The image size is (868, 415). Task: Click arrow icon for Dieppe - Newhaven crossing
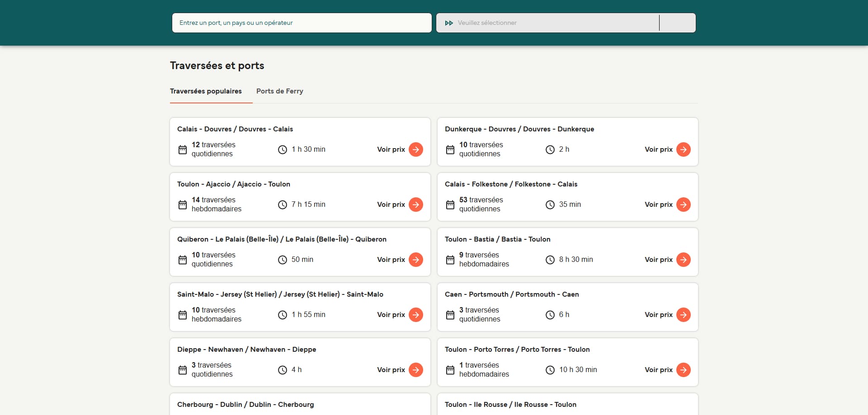point(416,370)
